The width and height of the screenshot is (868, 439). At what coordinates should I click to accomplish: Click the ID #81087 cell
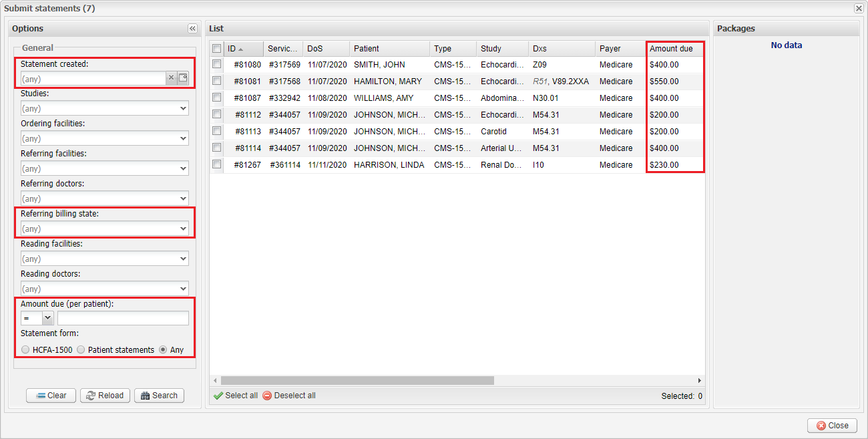(x=244, y=98)
